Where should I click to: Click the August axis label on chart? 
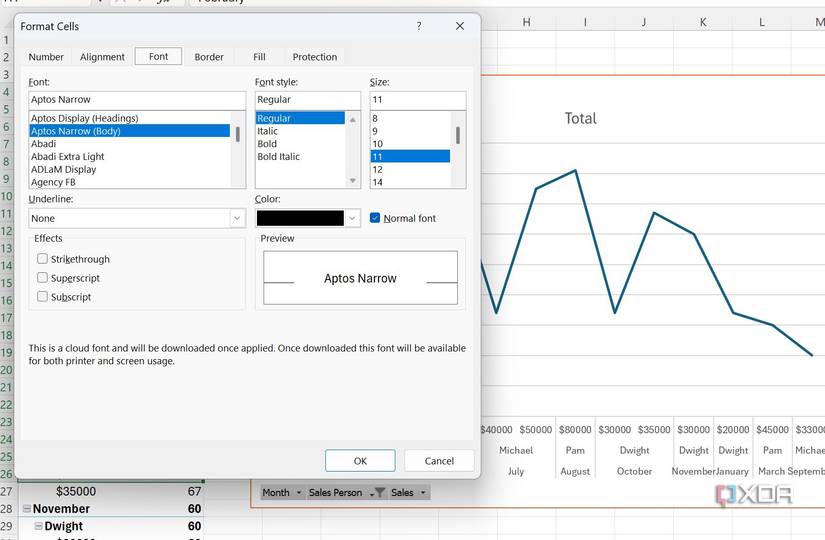tap(575, 472)
